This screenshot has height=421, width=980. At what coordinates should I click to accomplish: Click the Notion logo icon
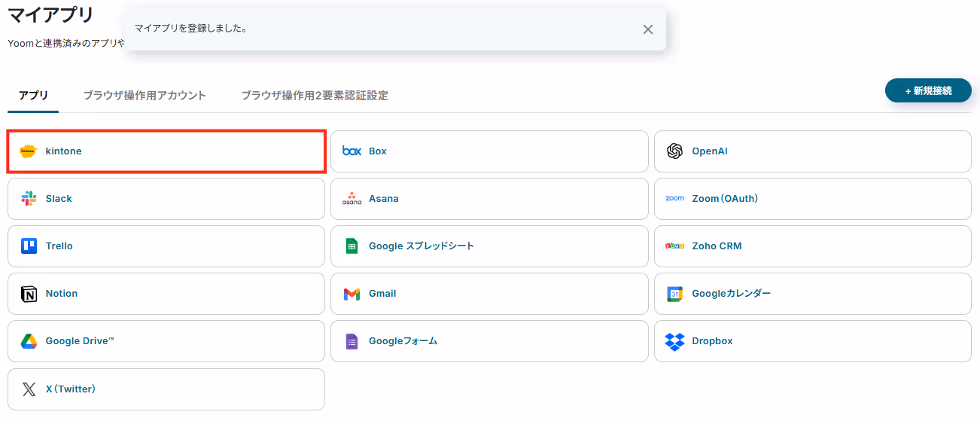coord(29,294)
